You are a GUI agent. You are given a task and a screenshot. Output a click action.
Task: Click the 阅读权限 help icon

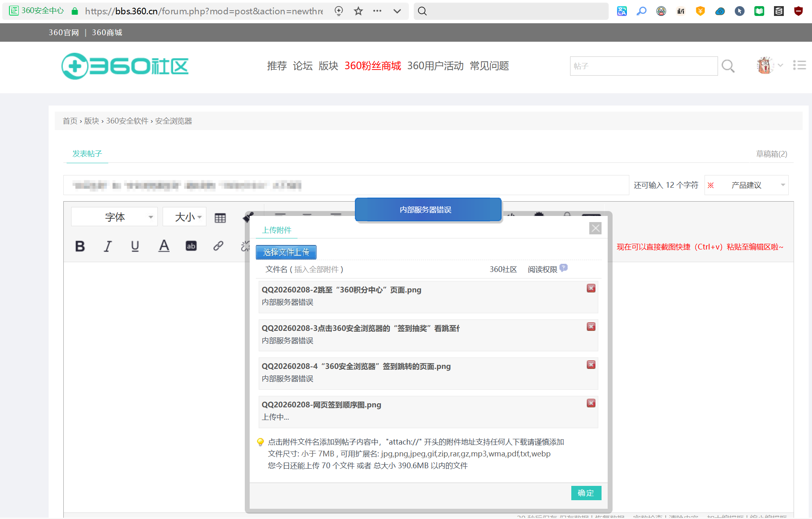[564, 268]
